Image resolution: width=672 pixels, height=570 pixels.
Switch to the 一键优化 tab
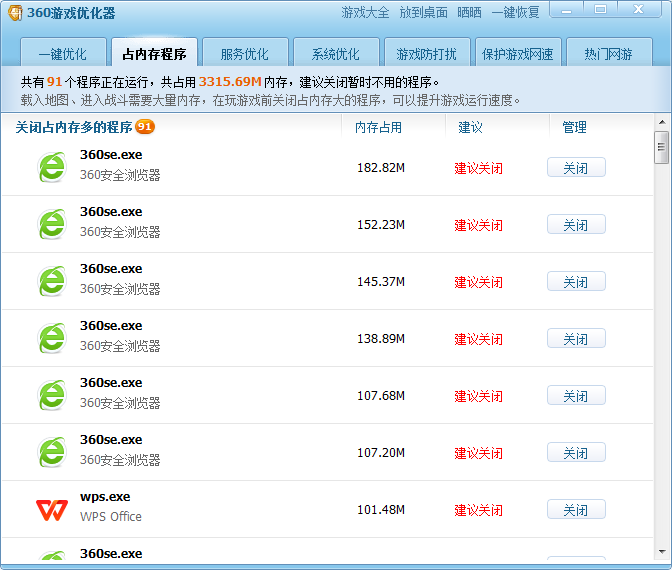click(x=62, y=54)
